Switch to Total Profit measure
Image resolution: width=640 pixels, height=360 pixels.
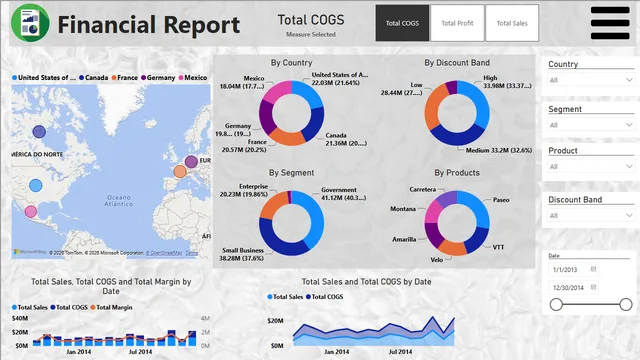pos(457,23)
